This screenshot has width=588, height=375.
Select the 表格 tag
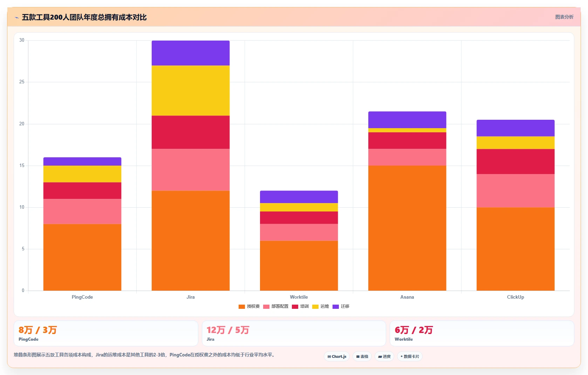[x=362, y=356]
